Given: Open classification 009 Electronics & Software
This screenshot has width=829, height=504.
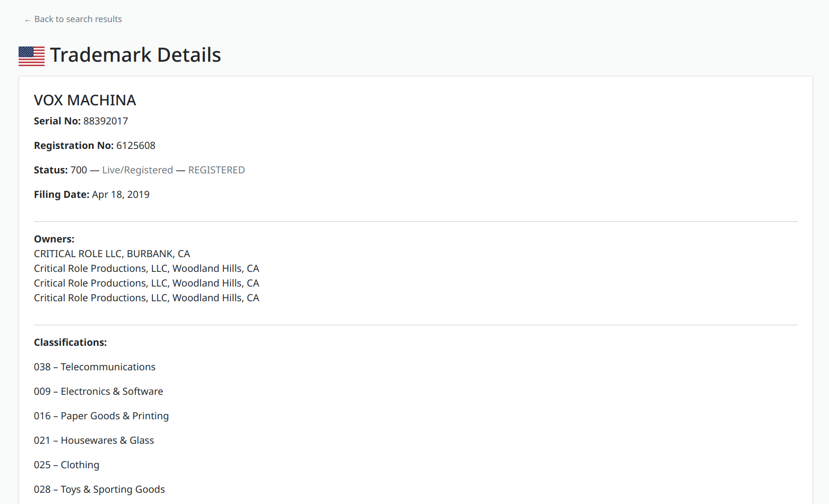Looking at the screenshot, I should pos(98,391).
